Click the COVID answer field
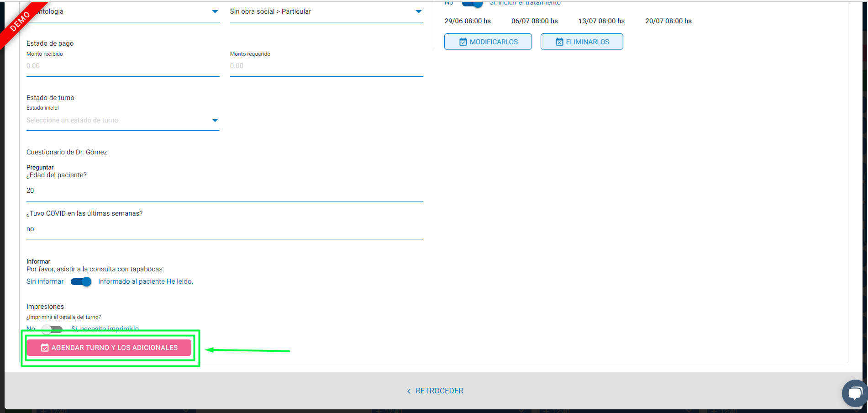Viewport: 868px width, 413px height. 225,229
